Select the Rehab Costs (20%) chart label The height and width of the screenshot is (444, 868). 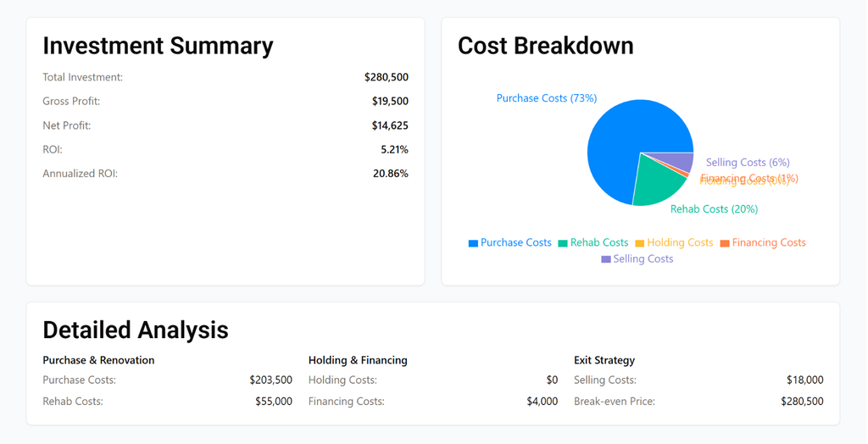pos(714,208)
